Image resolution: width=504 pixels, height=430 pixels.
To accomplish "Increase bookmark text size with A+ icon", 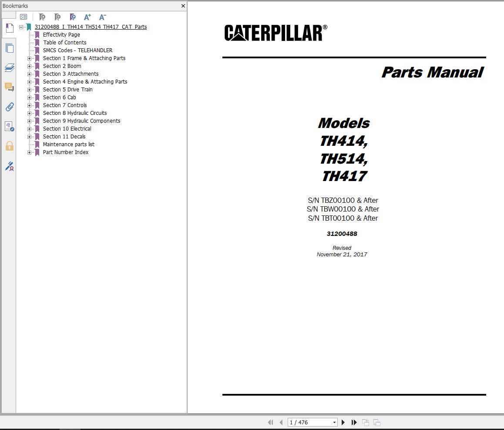I will pos(87,17).
